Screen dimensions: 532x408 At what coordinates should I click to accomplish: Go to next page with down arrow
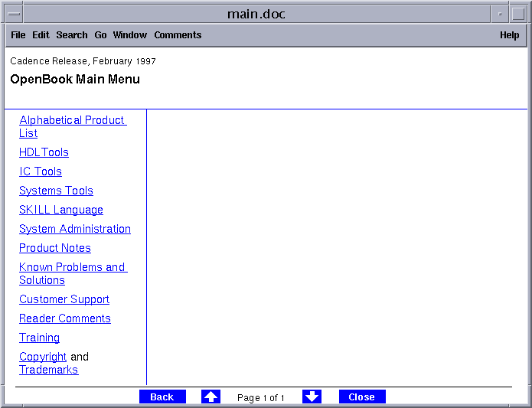click(x=312, y=397)
